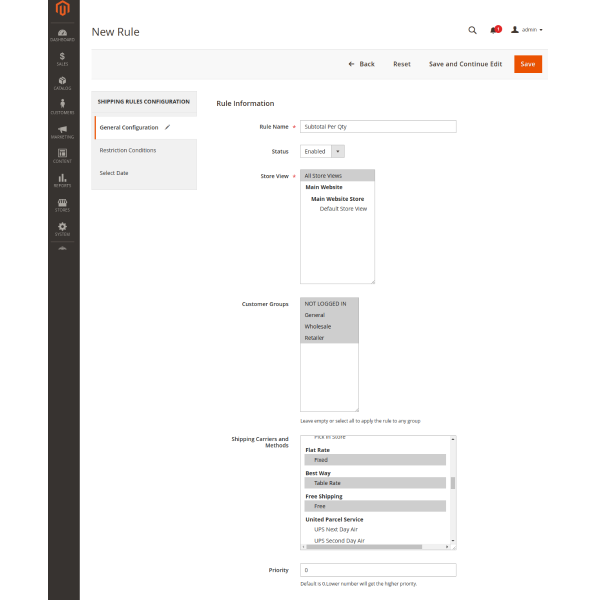Click the orange Save button
The image size is (600, 600).
click(x=528, y=64)
